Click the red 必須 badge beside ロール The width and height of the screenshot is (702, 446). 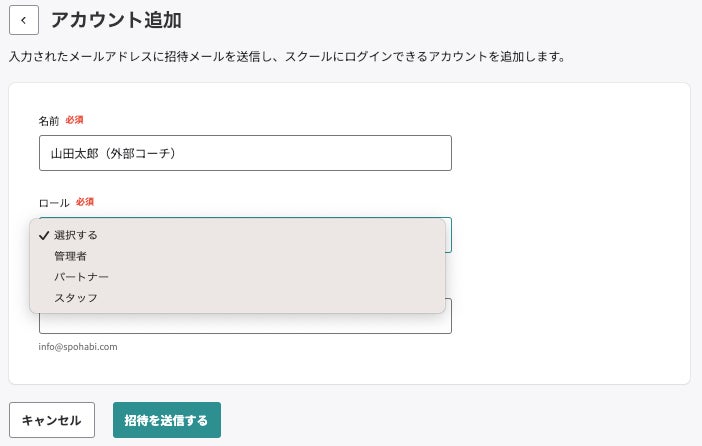point(85,202)
